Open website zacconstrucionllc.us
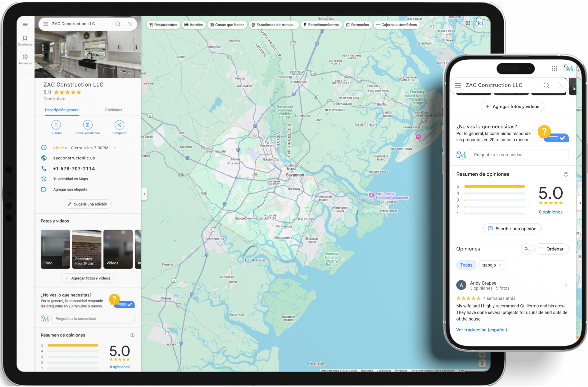This screenshot has height=387, width=588. click(74, 158)
